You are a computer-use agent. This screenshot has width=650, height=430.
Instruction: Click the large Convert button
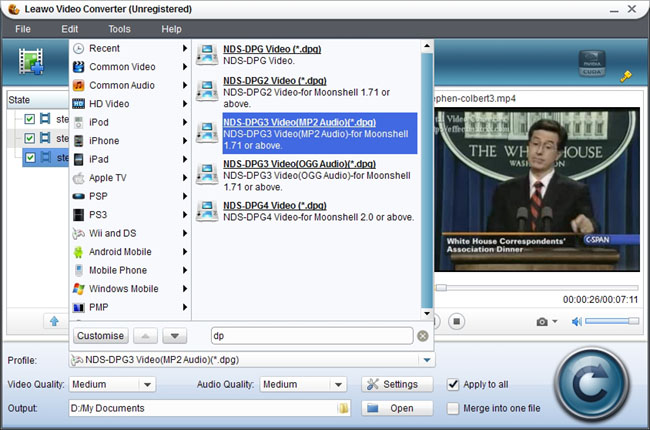click(592, 384)
